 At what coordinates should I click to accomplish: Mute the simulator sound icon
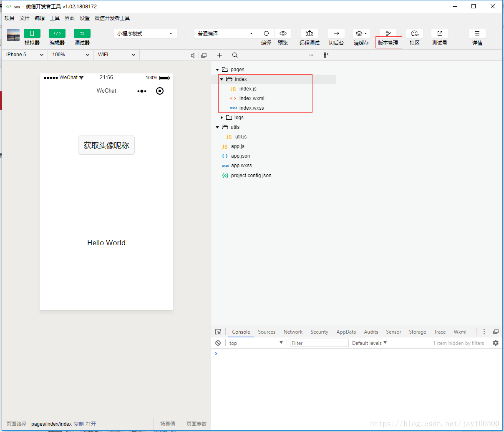[x=193, y=55]
